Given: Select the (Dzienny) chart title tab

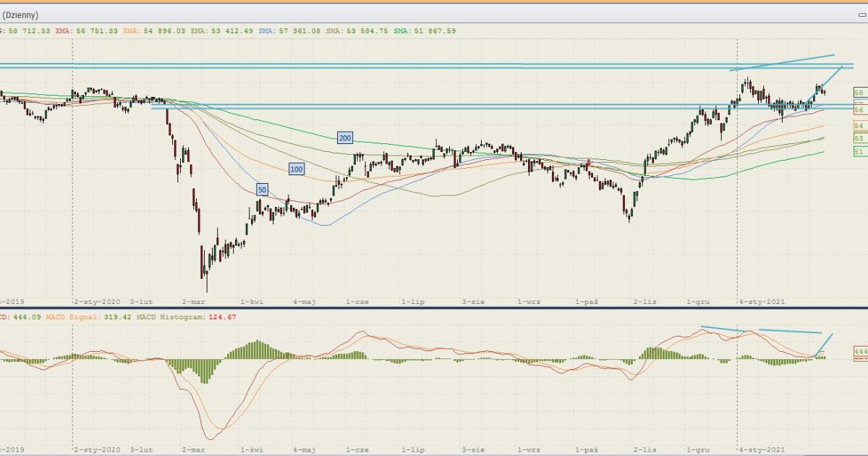Looking at the screenshot, I should click(x=20, y=15).
